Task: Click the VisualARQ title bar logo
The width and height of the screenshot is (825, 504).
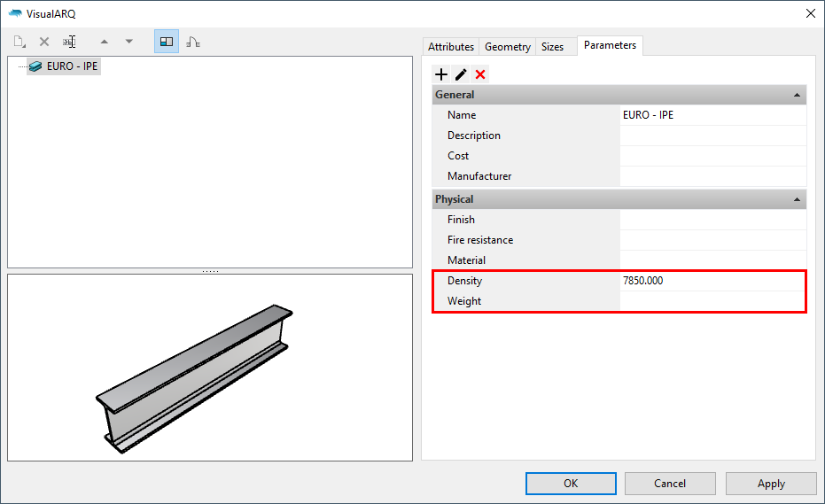Action: tap(15, 13)
